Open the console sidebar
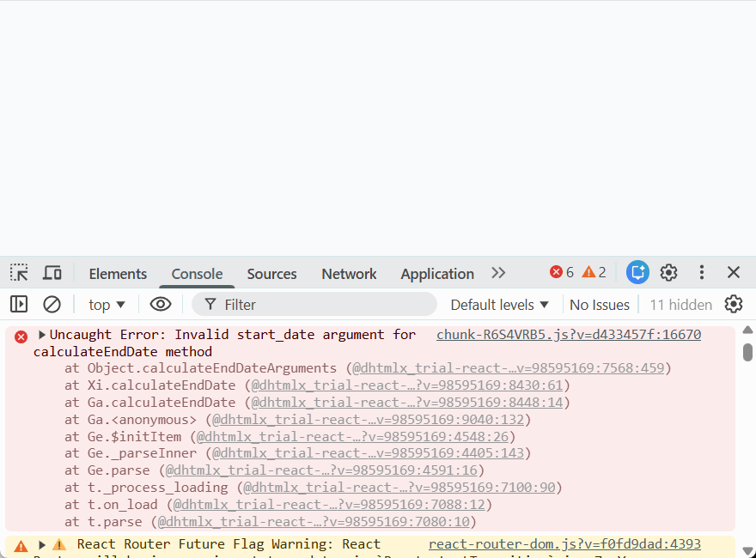The height and width of the screenshot is (558, 756). (18, 304)
